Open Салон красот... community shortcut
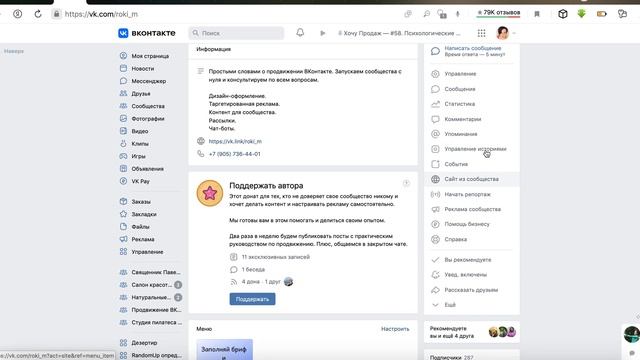Viewport: 640px width, 360px height. point(151,285)
